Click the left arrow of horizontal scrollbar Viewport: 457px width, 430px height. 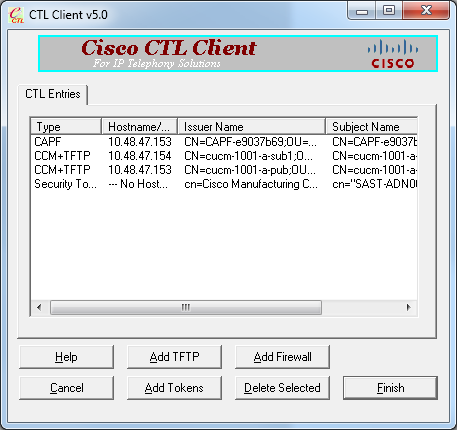click(x=39, y=307)
